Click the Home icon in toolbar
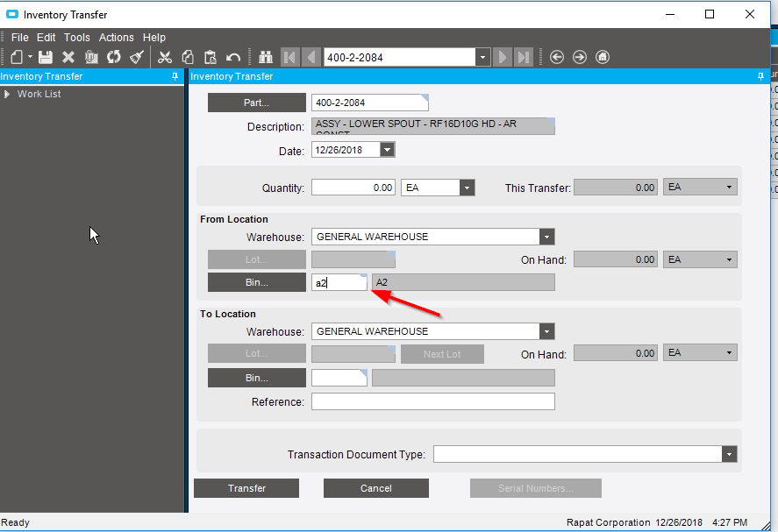 (603, 57)
